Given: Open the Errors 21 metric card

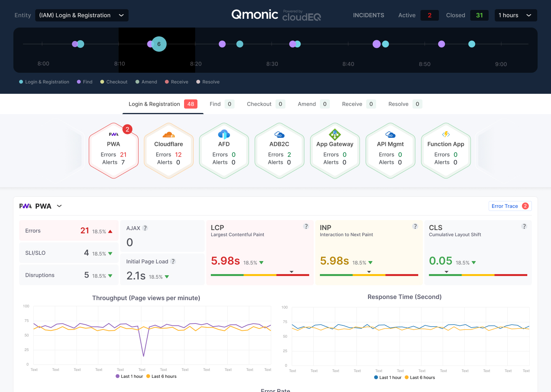Looking at the screenshot, I should 69,230.
